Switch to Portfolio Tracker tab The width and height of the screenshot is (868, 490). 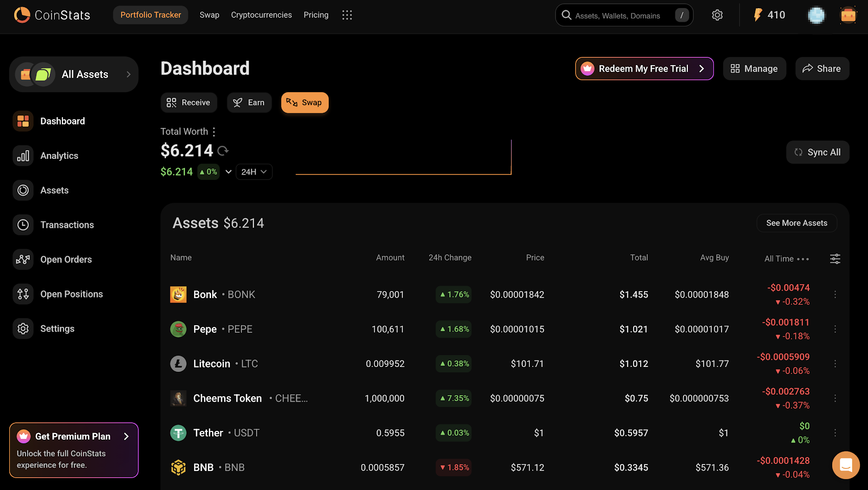[151, 15]
